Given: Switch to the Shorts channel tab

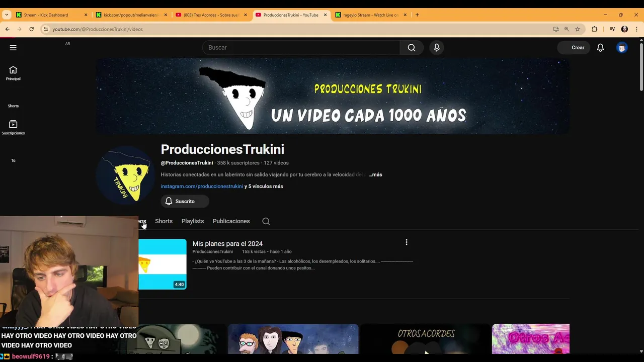Looking at the screenshot, I should tap(164, 221).
